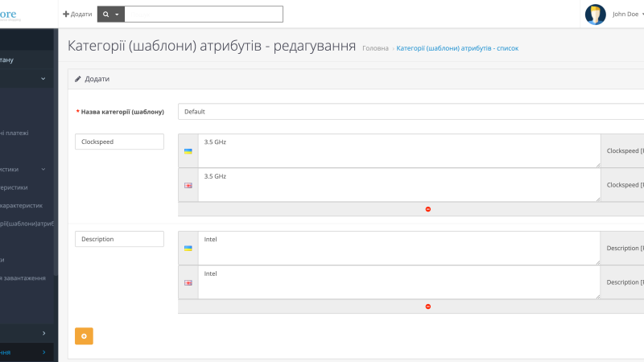The image size is (644, 362).
Task: Open Категорії (шаблони) атрибутів - список breadcrumb
Action: 457,48
